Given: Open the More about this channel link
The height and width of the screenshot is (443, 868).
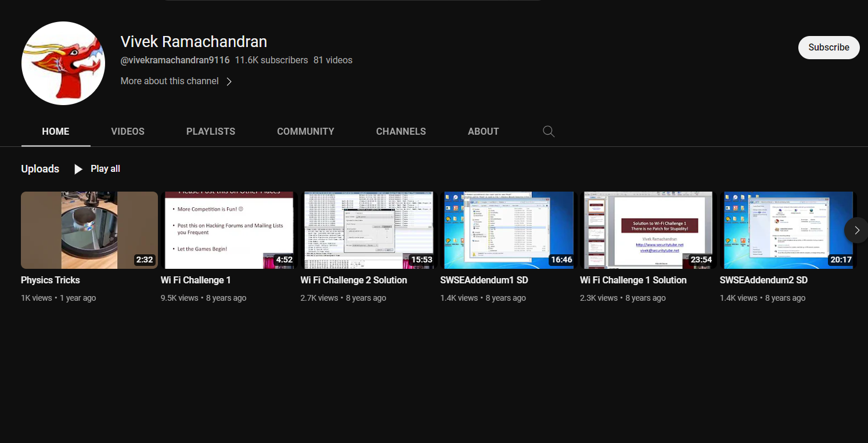Looking at the screenshot, I should tap(169, 81).
